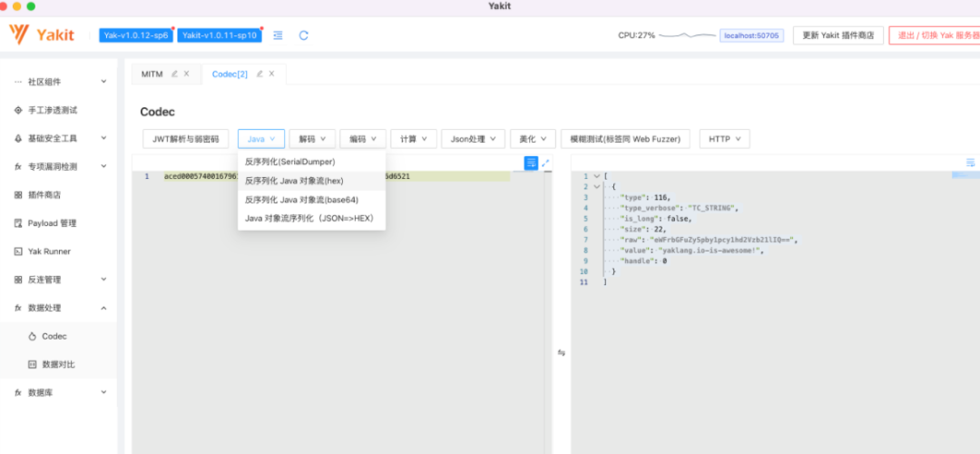Click the 专项漏洞检测 fx icon
980x454 pixels.
[x=18, y=166]
